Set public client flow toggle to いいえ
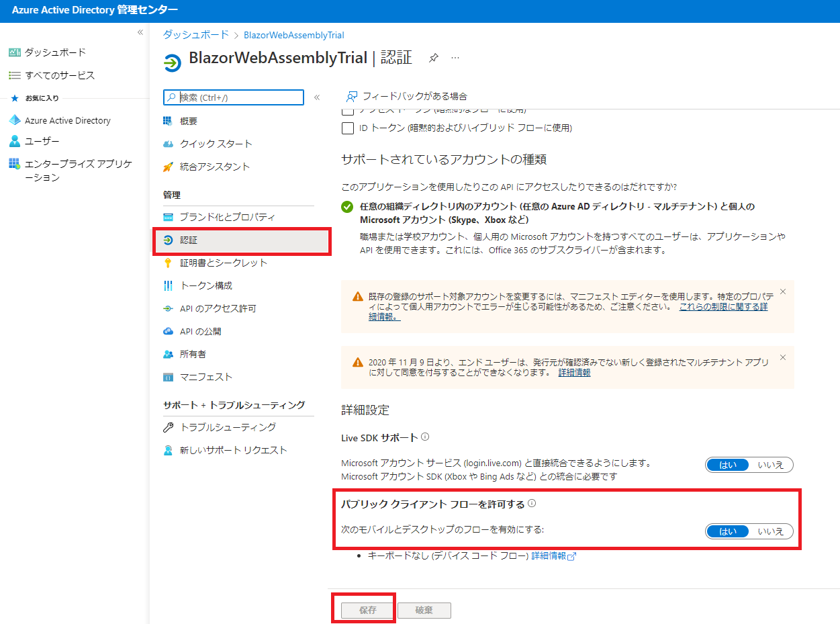The image size is (840, 624). (771, 531)
